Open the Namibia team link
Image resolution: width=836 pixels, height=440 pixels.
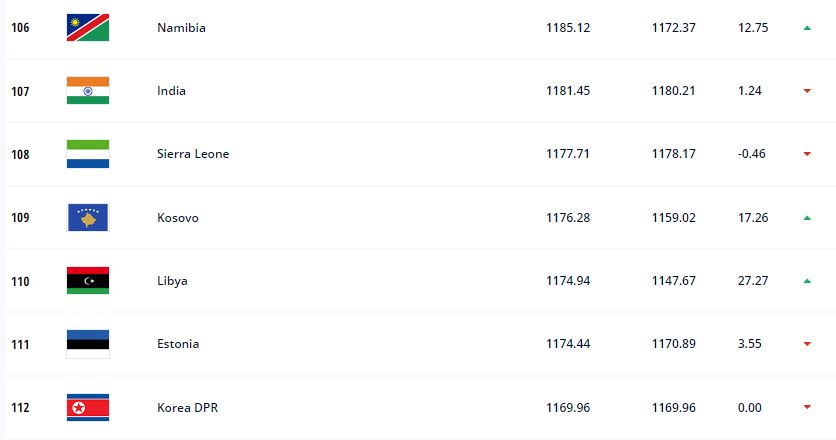[x=181, y=28]
